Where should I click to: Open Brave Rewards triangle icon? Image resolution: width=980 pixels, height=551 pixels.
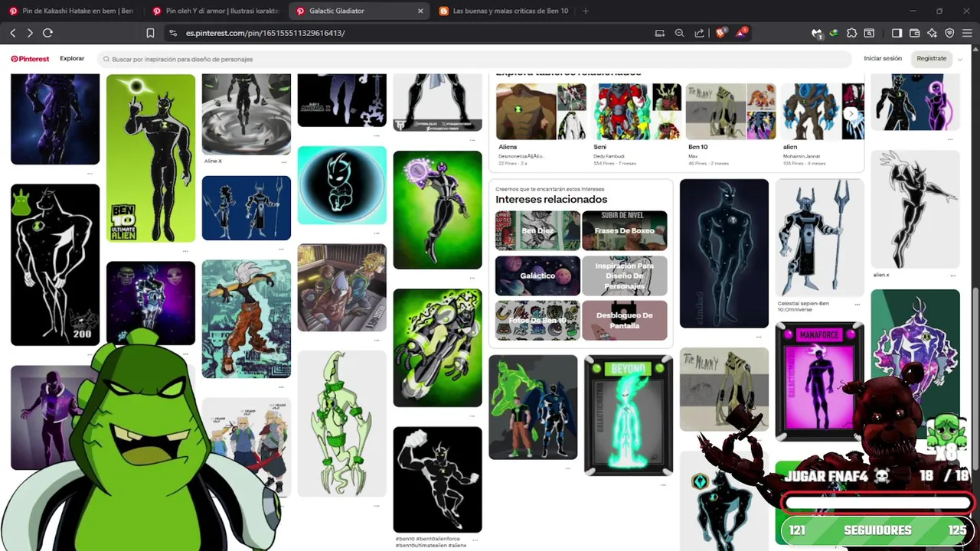pos(741,33)
